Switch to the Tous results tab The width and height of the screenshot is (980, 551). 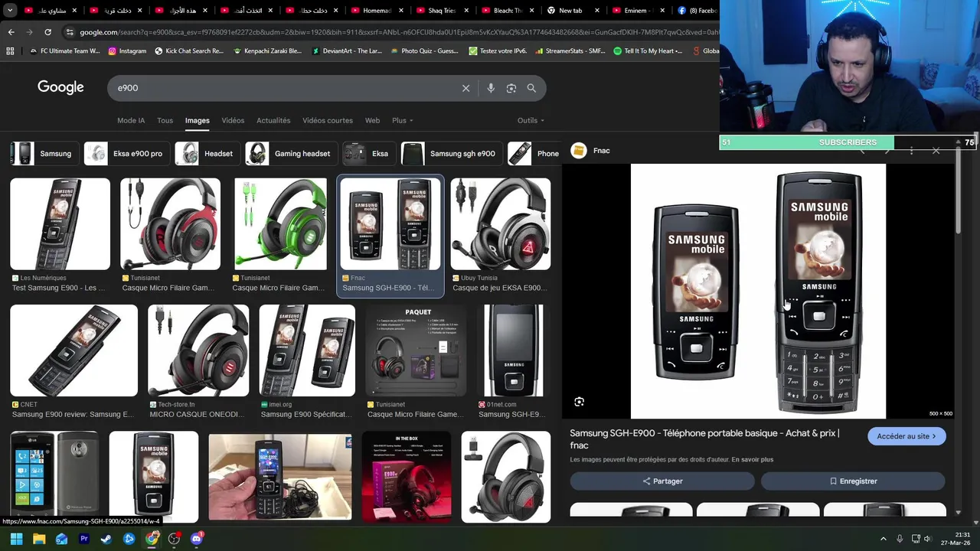click(165, 121)
